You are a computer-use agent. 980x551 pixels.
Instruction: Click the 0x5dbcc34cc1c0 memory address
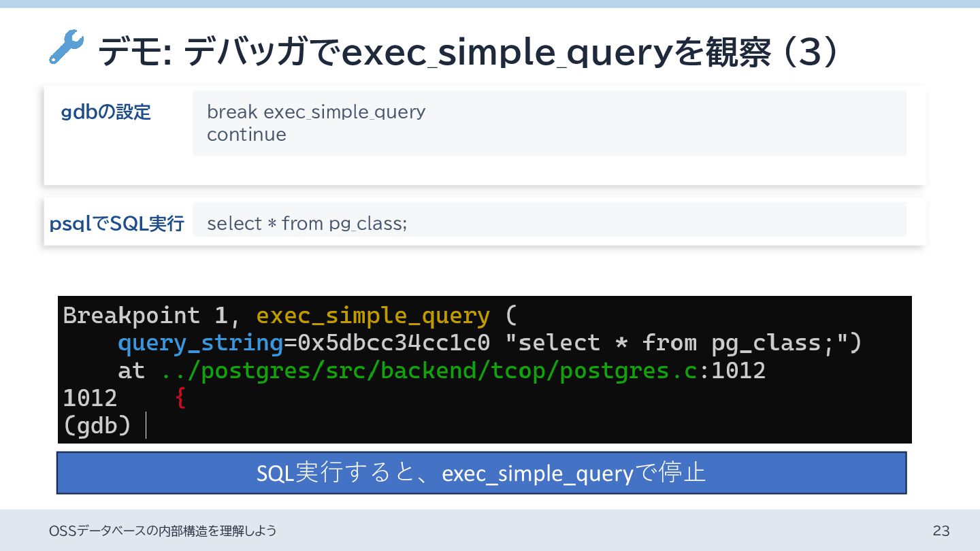[393, 343]
